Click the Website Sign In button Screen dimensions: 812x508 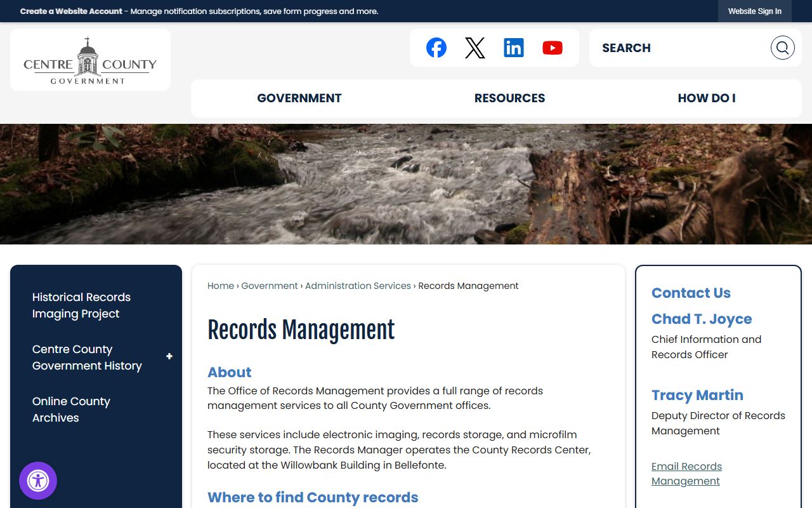click(755, 11)
